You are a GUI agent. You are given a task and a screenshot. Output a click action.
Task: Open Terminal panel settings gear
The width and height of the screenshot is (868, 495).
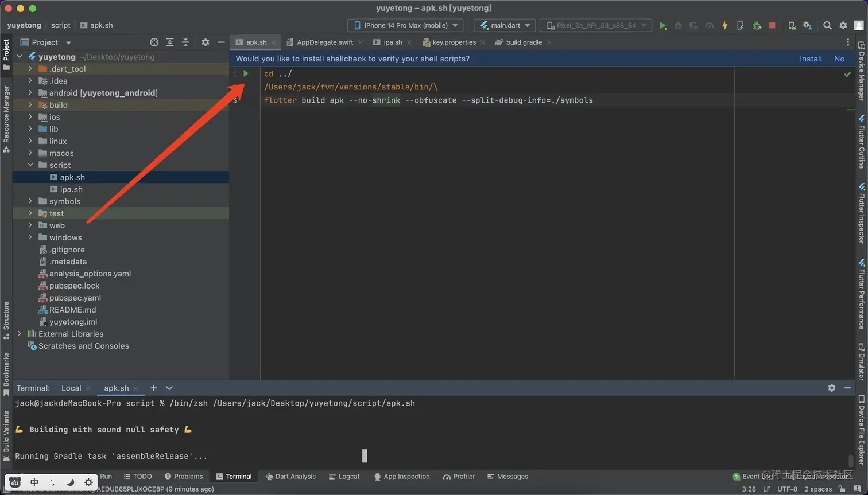coord(832,388)
